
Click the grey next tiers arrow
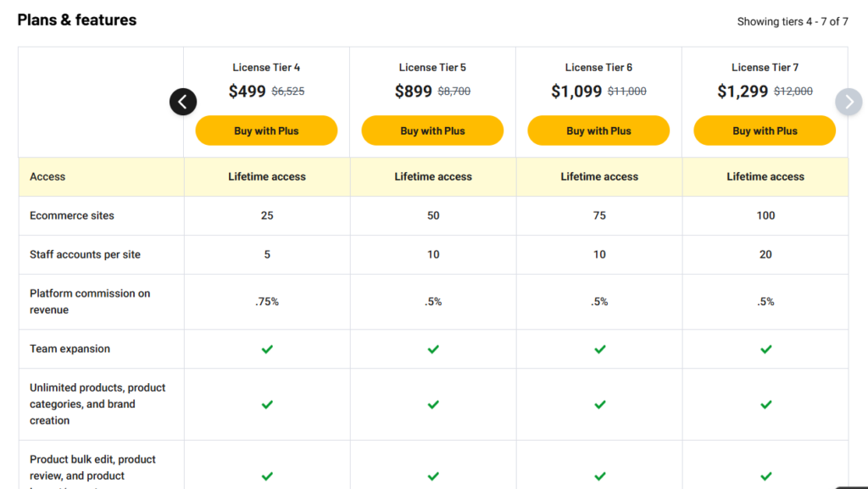(x=849, y=102)
